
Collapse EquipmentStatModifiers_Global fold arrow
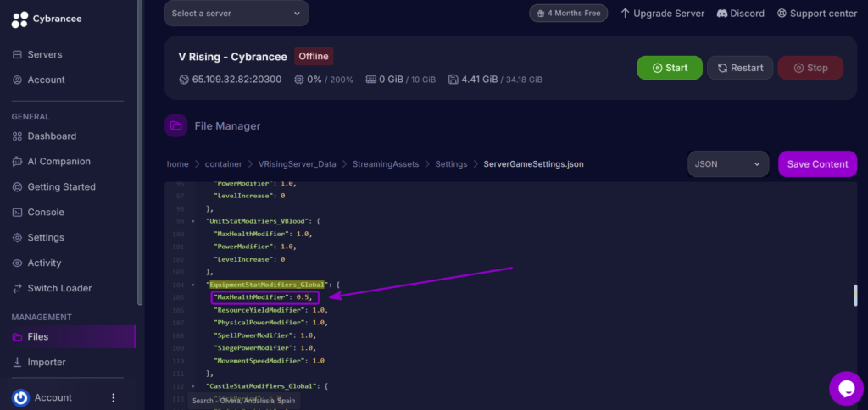click(x=192, y=285)
